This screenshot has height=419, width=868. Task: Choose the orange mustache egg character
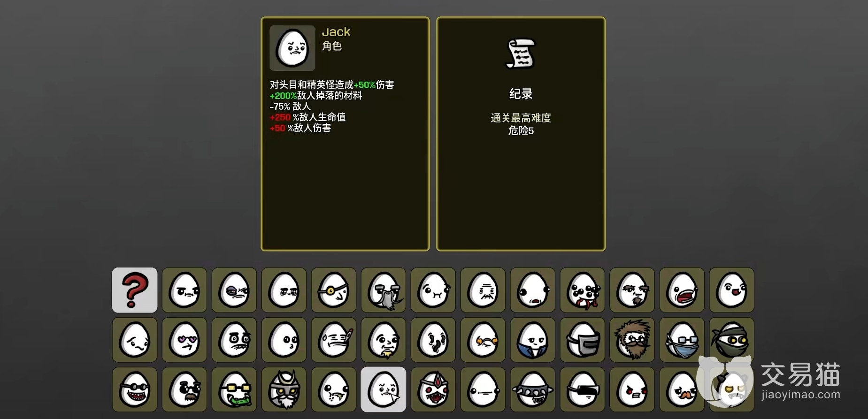(x=682, y=389)
